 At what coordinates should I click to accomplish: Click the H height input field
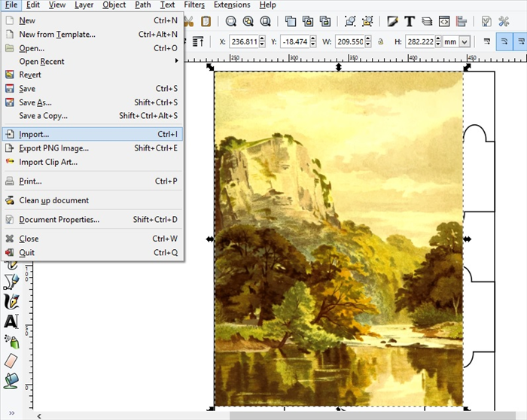tap(420, 41)
